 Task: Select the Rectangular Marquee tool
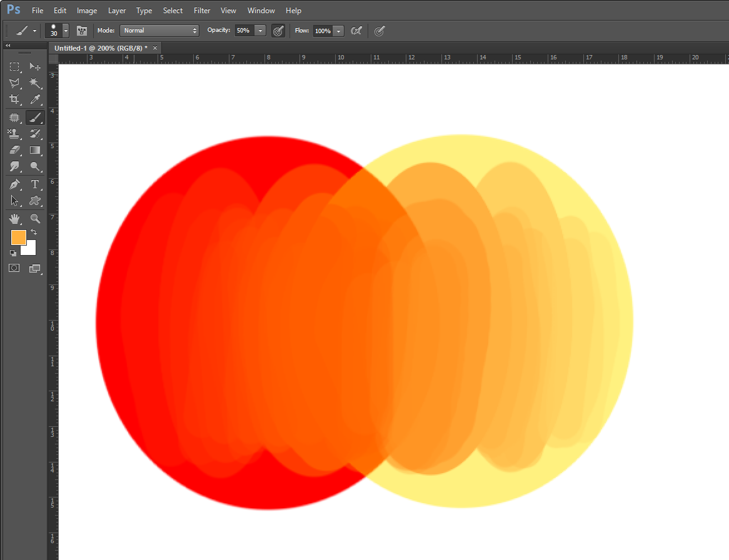pyautogui.click(x=14, y=67)
